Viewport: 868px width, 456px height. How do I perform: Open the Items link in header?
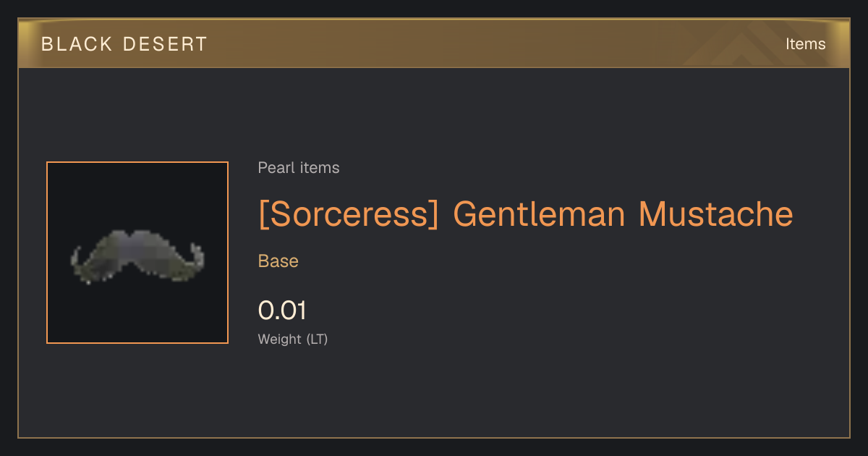(x=805, y=44)
